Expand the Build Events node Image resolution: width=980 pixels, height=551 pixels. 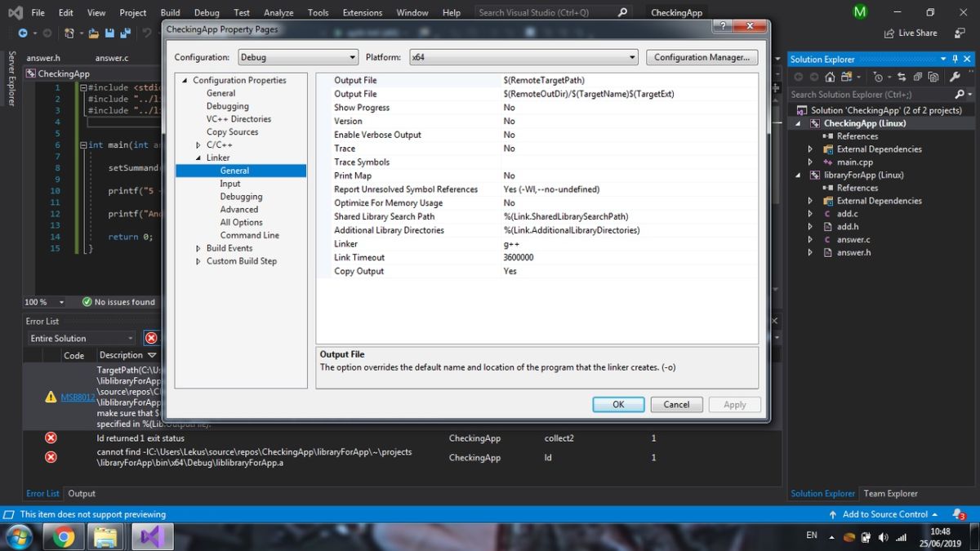198,248
